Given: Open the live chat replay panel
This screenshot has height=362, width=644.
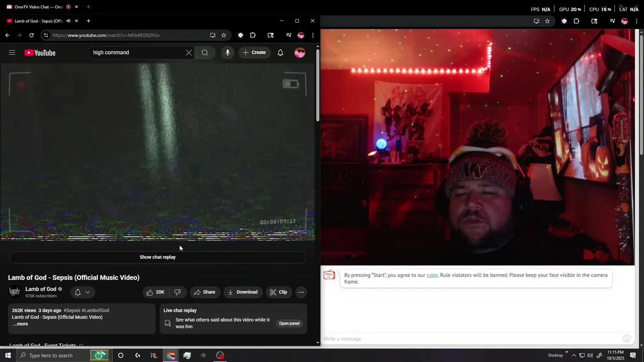Looking at the screenshot, I should pos(289,323).
